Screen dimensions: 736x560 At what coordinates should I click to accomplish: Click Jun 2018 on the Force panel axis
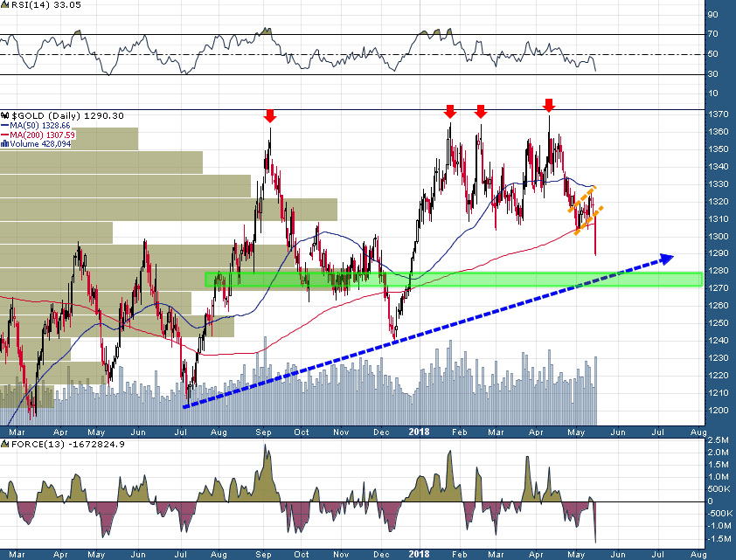618,555
